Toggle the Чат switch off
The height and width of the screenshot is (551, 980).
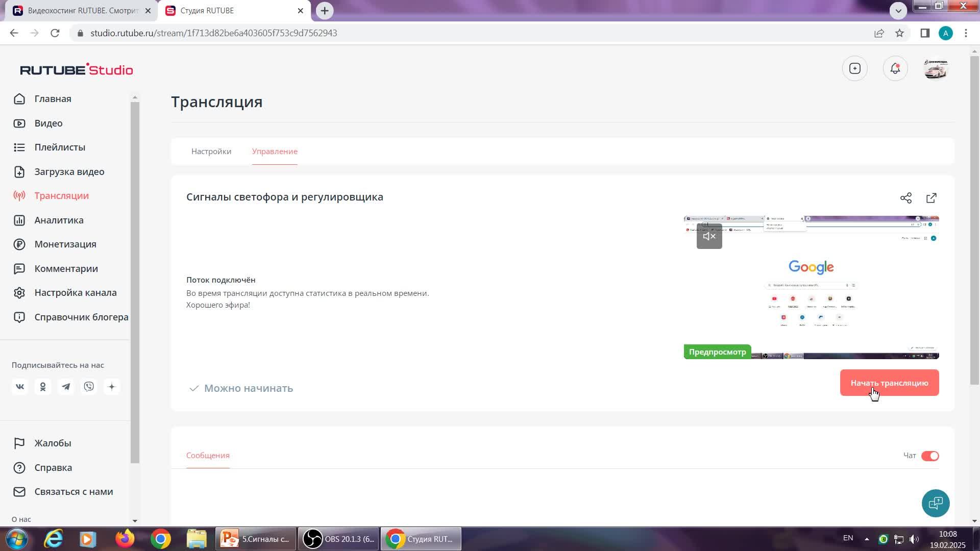[x=929, y=456]
